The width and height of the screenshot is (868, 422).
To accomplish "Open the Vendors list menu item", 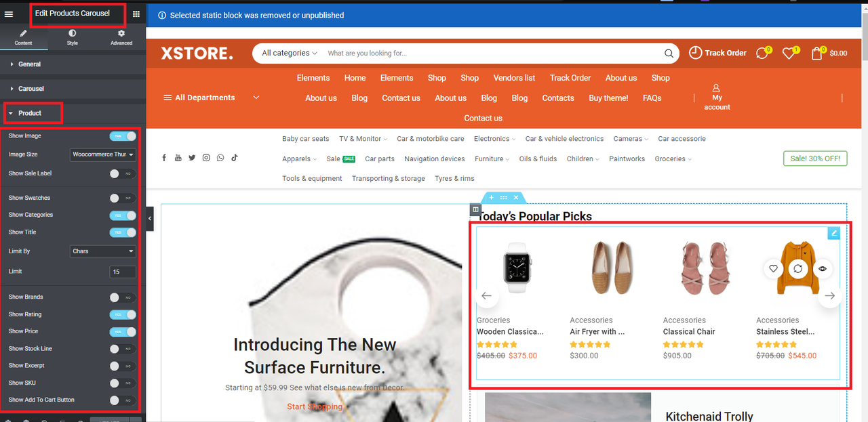I will point(514,78).
